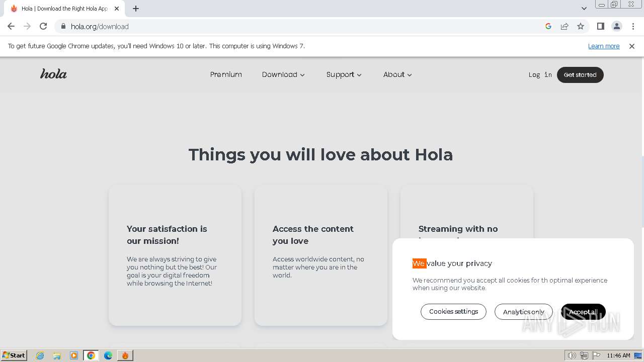Viewport: 644px width, 362px height.
Task: Launch Internet Explorer from the taskbar
Action: [x=40, y=355]
